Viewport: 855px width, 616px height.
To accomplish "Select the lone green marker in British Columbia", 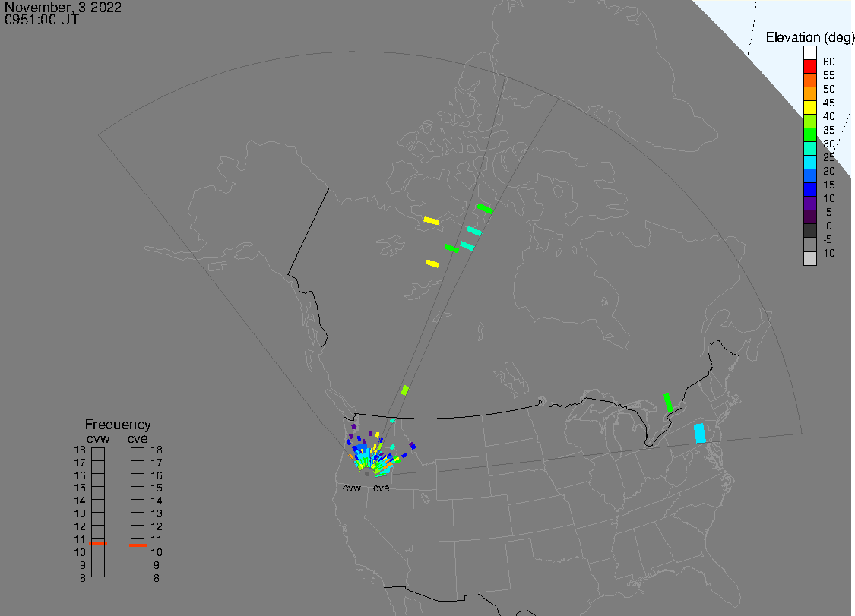I will pos(405,390).
